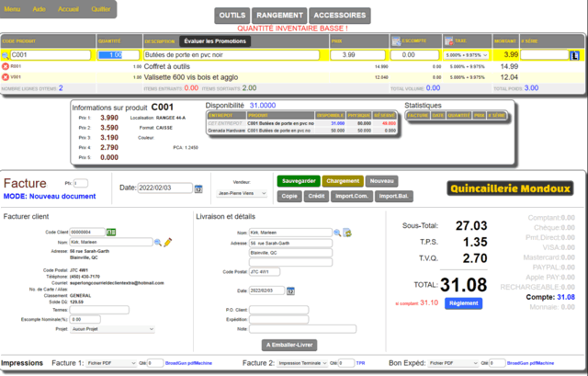Click the Import.Com. button

pos(352,196)
